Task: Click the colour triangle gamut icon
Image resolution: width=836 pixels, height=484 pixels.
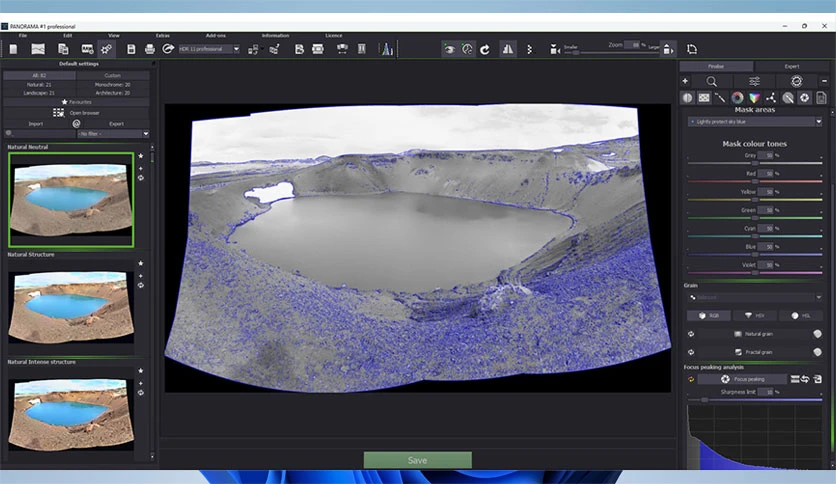Action: point(754,98)
